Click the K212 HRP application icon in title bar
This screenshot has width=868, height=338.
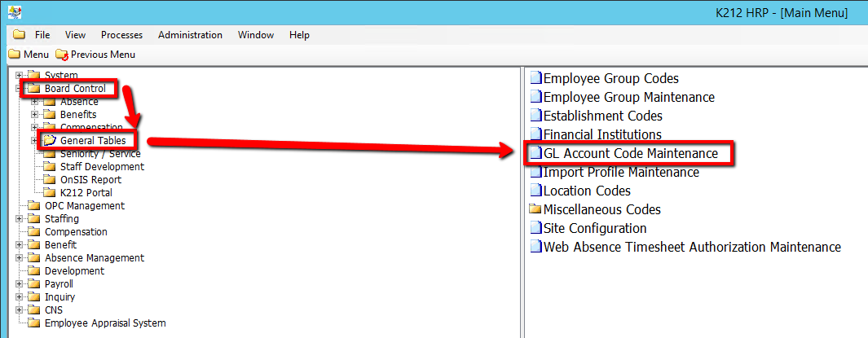pos(14,14)
